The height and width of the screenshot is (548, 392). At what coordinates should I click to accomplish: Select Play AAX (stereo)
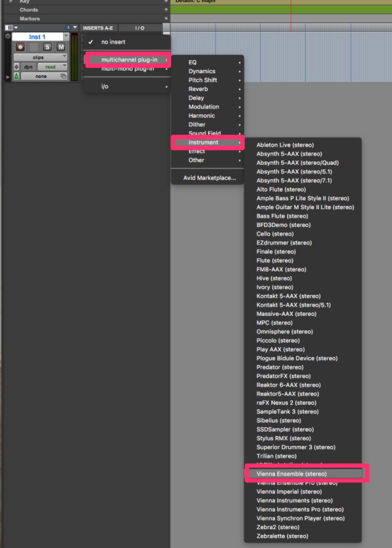click(x=302, y=349)
